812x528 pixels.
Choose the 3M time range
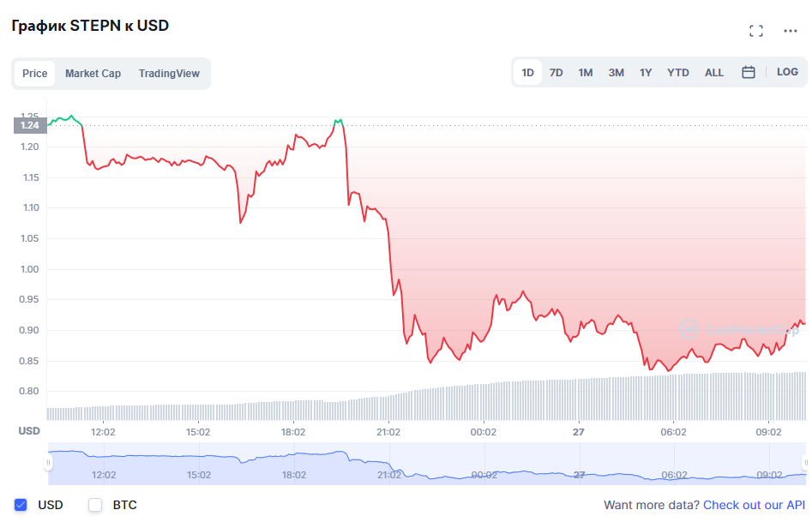click(616, 73)
